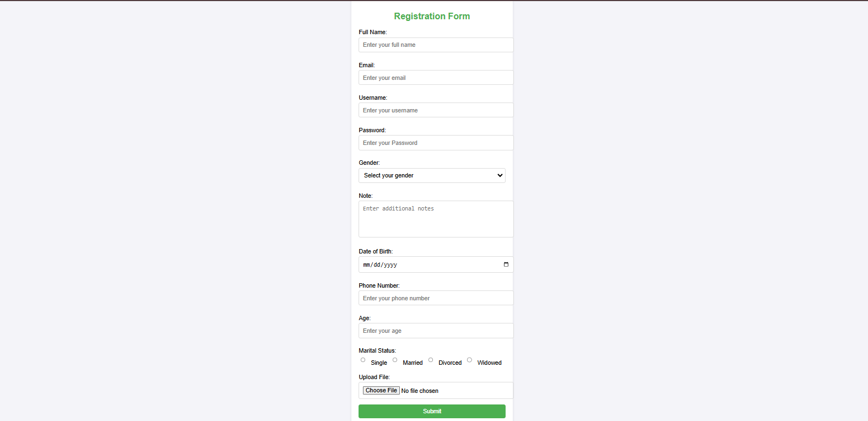This screenshot has width=868, height=421.
Task: Select the Widowed radio button
Action: tap(469, 360)
